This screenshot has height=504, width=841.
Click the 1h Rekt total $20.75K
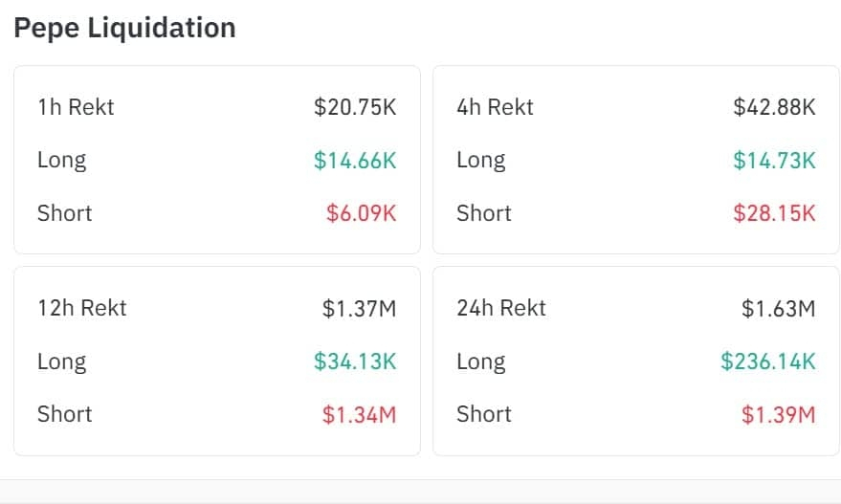click(x=355, y=107)
